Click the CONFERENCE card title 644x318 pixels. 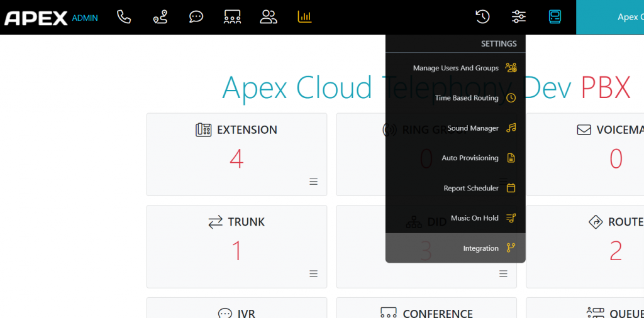coord(438,314)
